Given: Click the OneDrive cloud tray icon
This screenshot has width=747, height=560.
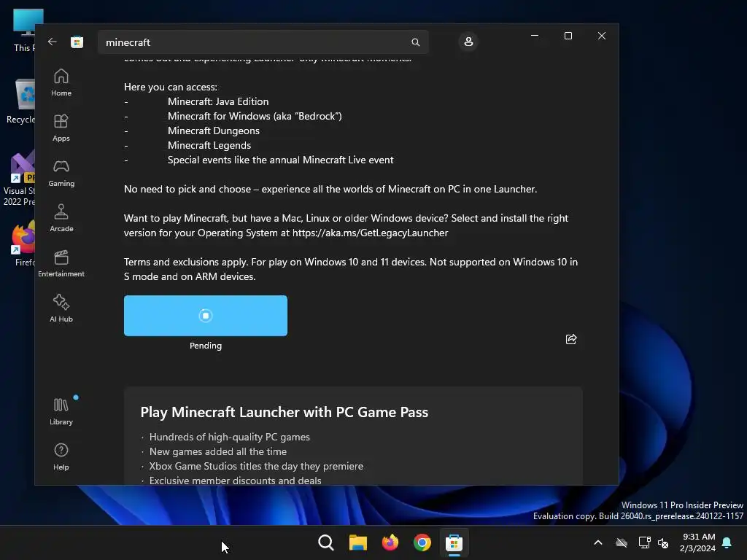Looking at the screenshot, I should [622, 542].
